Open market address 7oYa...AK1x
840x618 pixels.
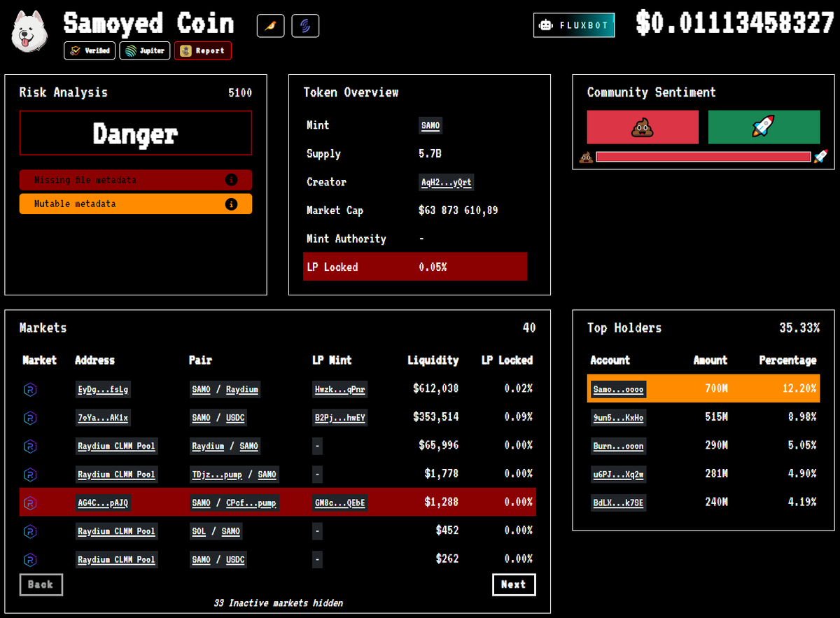coord(103,418)
